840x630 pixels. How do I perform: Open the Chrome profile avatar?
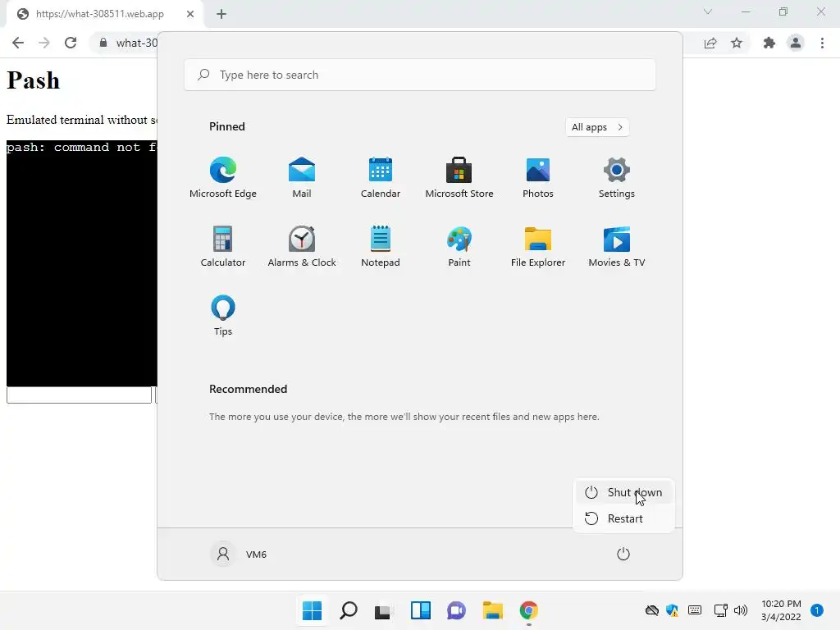pos(796,43)
